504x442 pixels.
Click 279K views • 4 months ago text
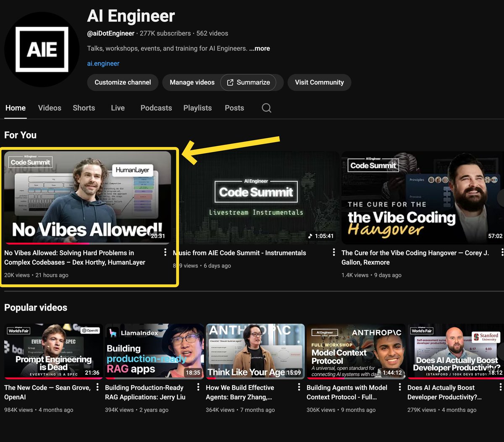tap(442, 410)
